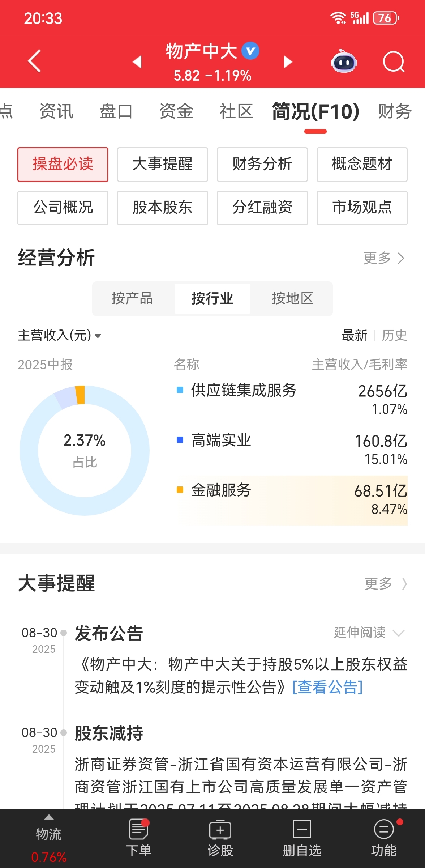Open the [查看公告] link
The image size is (425, 868).
pyautogui.click(x=327, y=687)
